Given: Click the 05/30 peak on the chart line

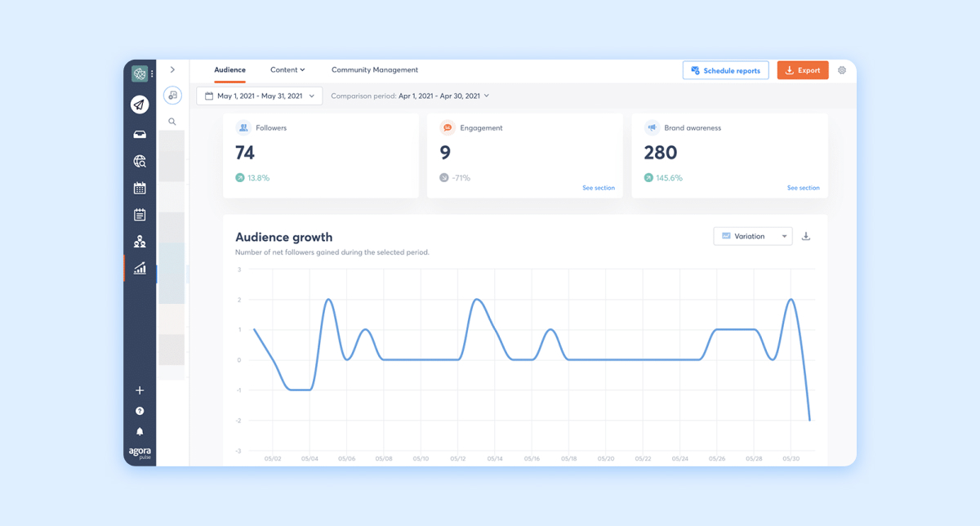Looking at the screenshot, I should tap(791, 300).
